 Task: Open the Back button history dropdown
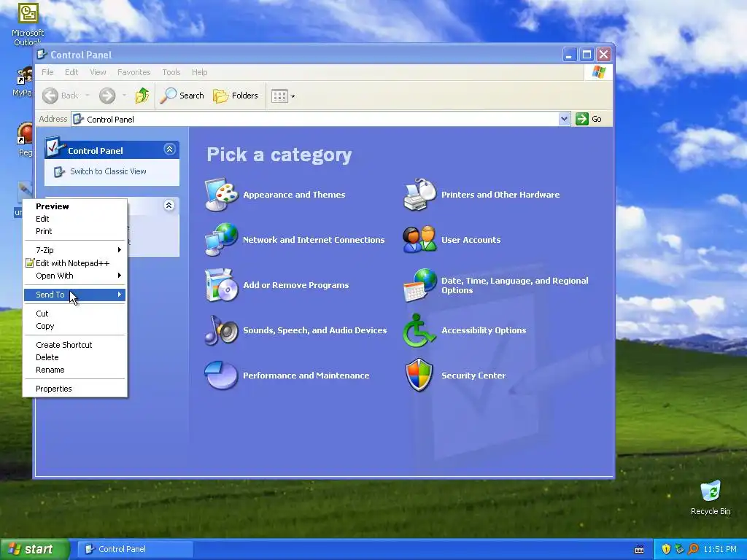[x=88, y=96]
